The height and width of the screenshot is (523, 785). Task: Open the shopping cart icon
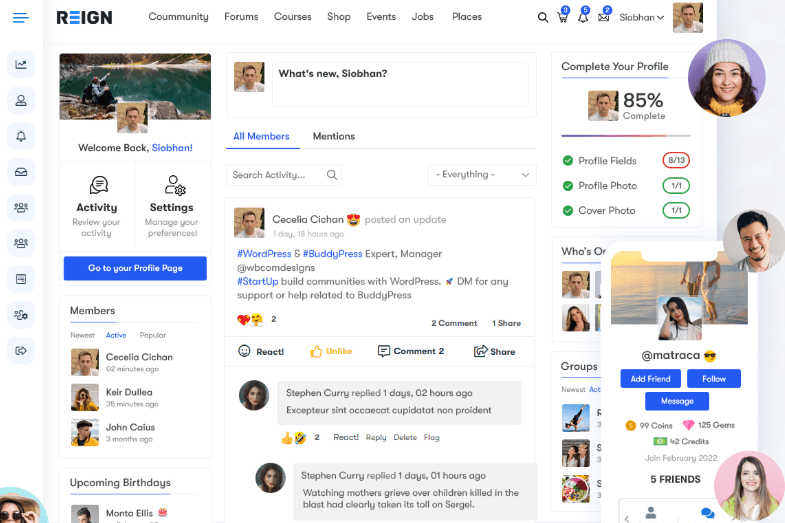pyautogui.click(x=563, y=17)
